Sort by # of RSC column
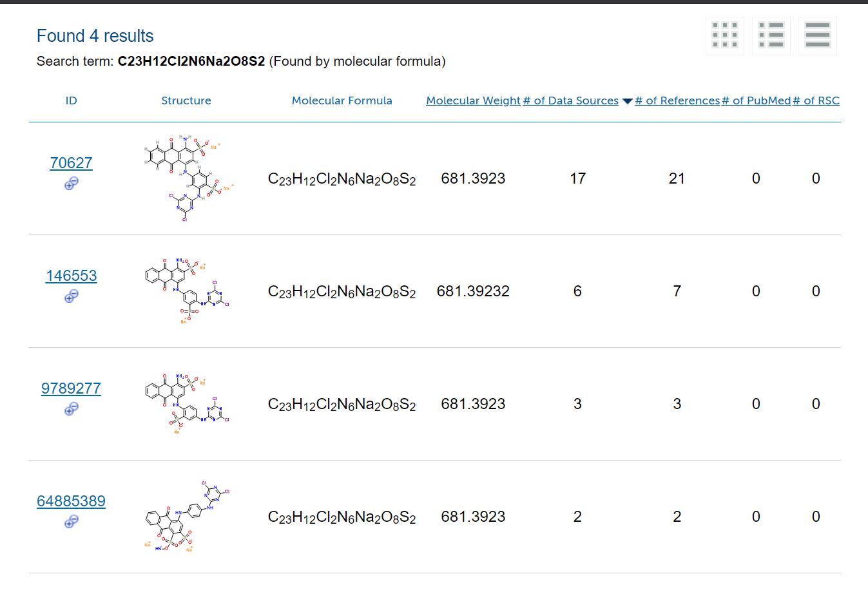This screenshot has width=868, height=592. [816, 100]
